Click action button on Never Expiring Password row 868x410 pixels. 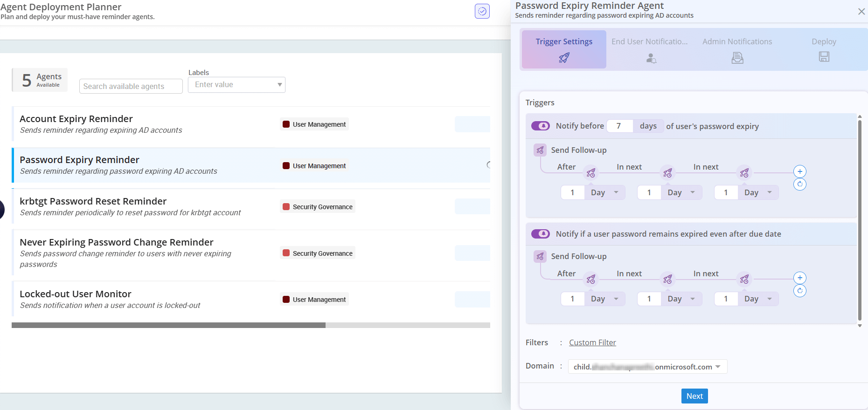click(472, 253)
